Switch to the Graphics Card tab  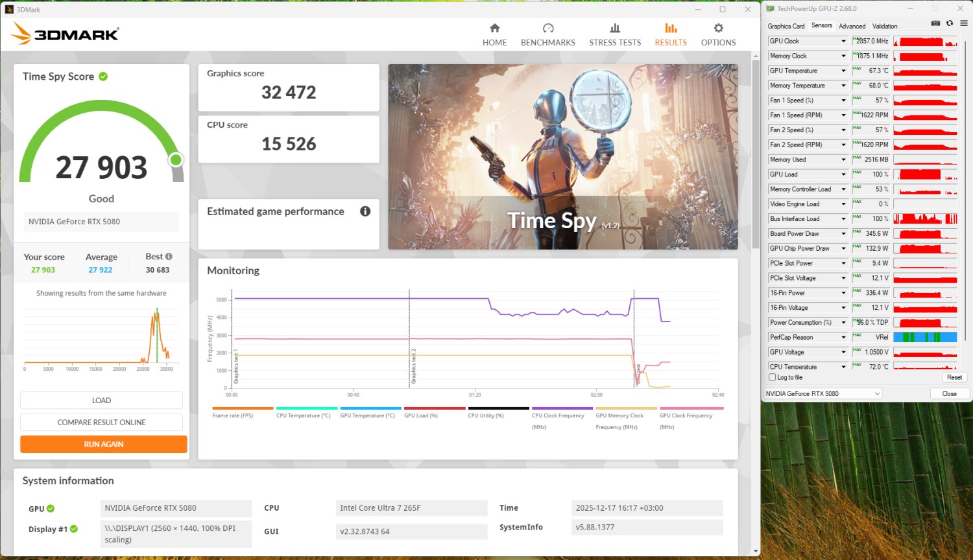tap(786, 26)
